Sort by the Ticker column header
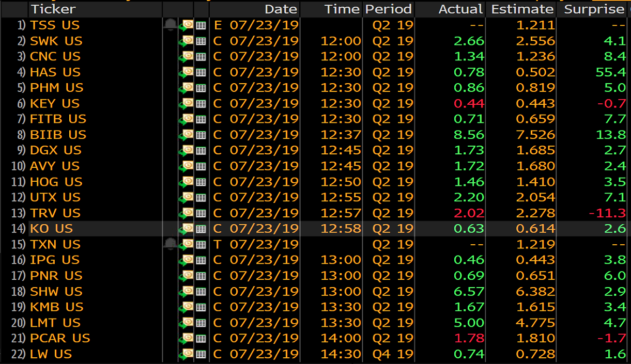This screenshot has height=364, width=631. point(53,9)
